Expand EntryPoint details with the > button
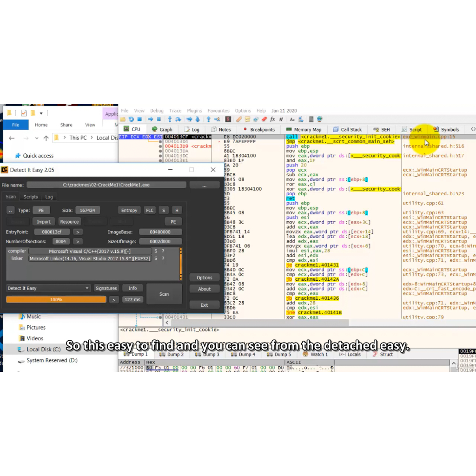This screenshot has width=476, height=476. click(78, 232)
